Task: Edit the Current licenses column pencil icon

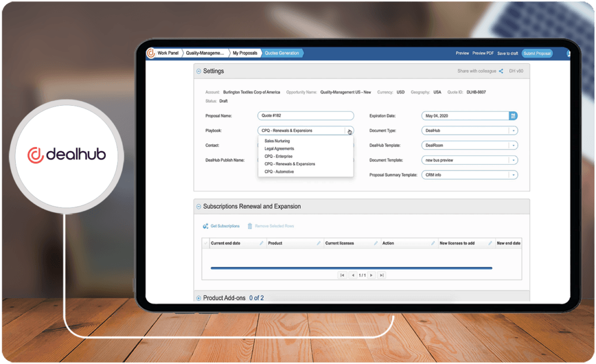Action: coord(375,243)
